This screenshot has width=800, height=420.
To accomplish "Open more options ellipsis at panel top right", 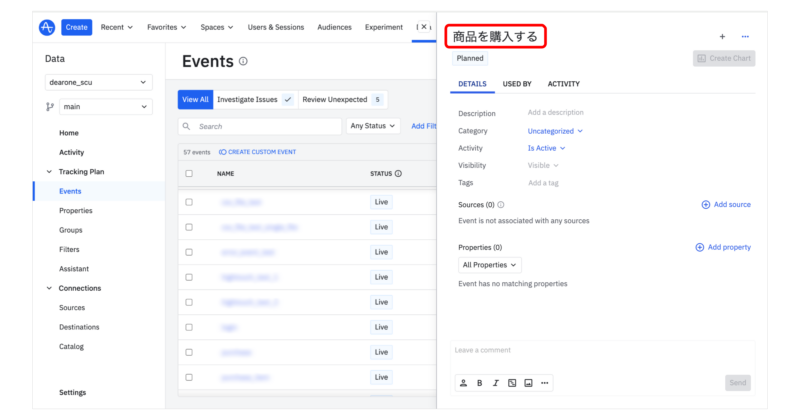I will click(745, 37).
